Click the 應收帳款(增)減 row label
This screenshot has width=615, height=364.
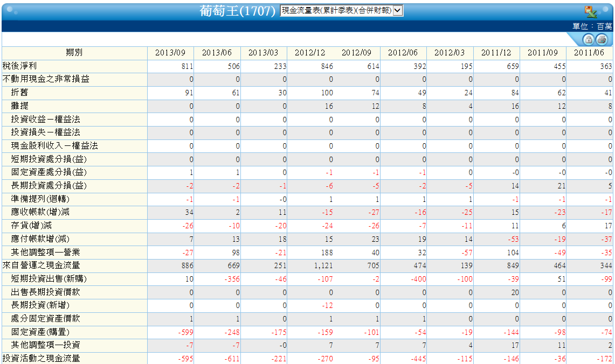click(40, 212)
